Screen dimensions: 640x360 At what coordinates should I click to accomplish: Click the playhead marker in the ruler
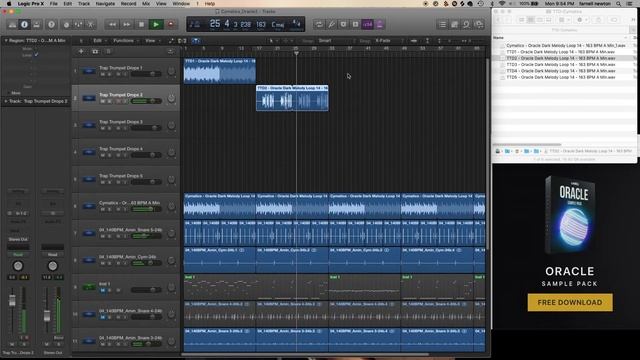(x=296, y=53)
